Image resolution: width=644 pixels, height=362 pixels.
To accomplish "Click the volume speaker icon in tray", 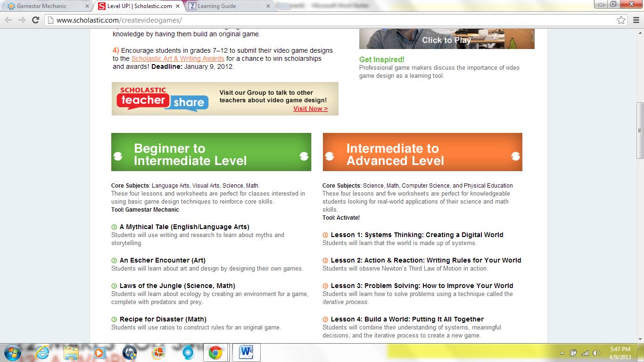I will (x=596, y=353).
